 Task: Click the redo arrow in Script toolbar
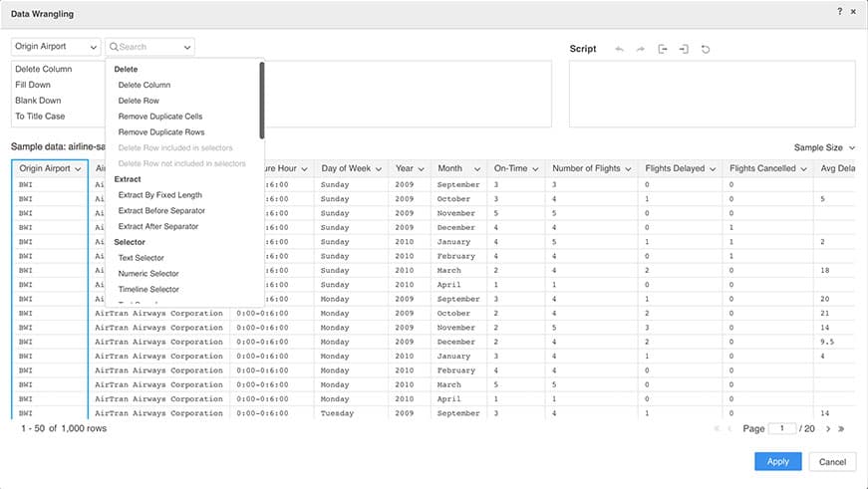click(x=641, y=49)
